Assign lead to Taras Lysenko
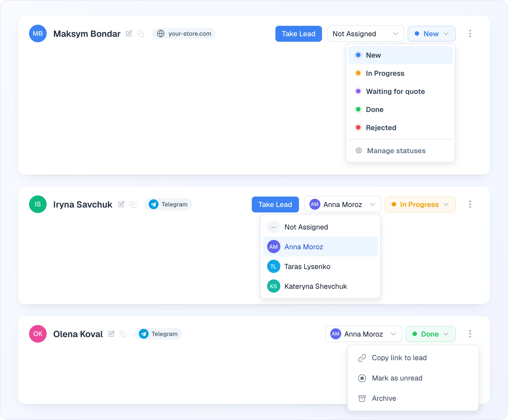This screenshot has height=420, width=508. click(x=320, y=267)
